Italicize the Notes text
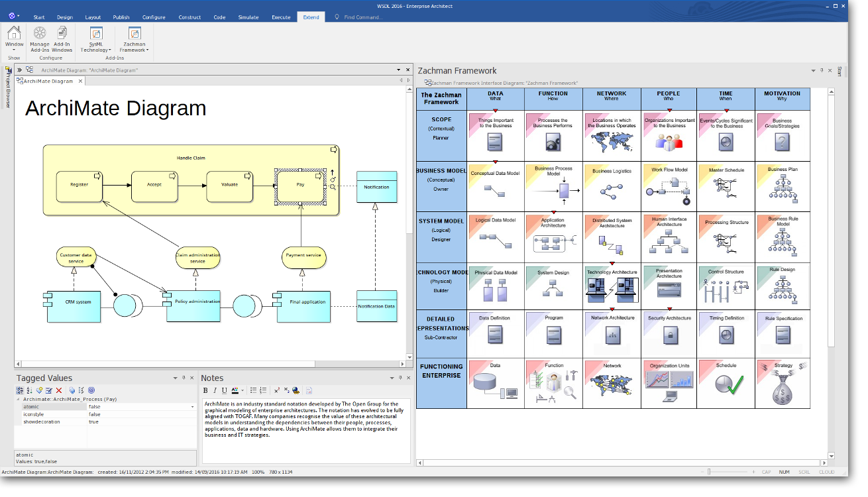868x497 pixels. click(x=215, y=391)
